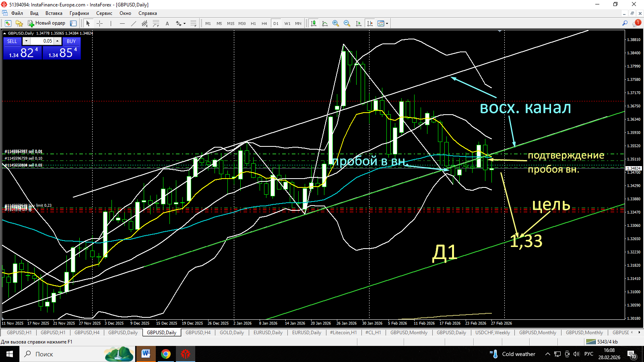644x362 pixels.
Task: Zoom in the chart with magnifier plus
Action: coord(336,23)
